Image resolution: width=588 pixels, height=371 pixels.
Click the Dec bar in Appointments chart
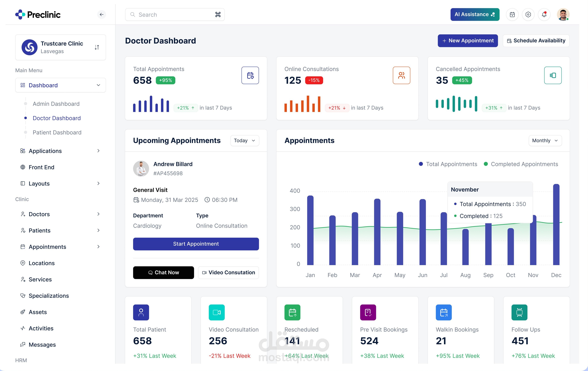(556, 224)
